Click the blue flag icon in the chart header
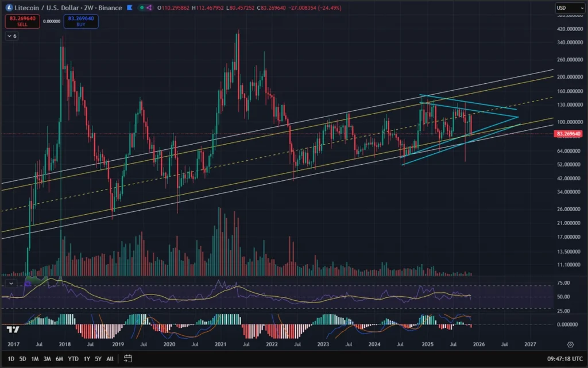Viewport: 588px width, 368px height. [129, 7]
